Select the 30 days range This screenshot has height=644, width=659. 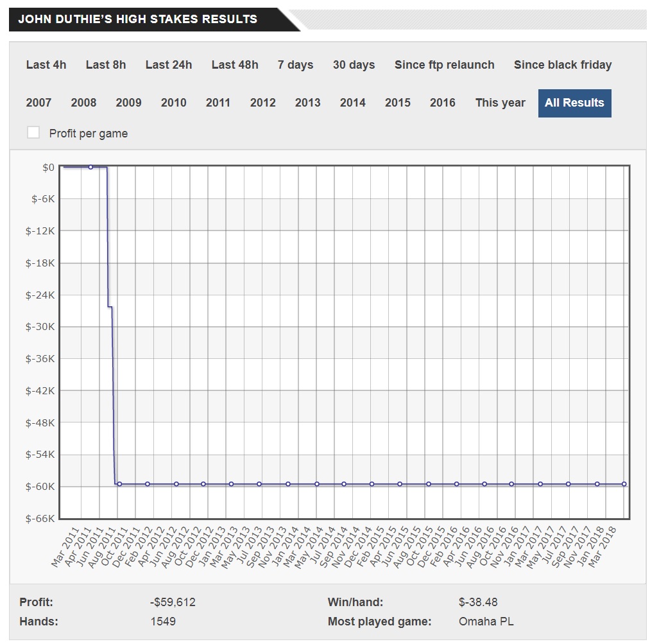click(354, 65)
